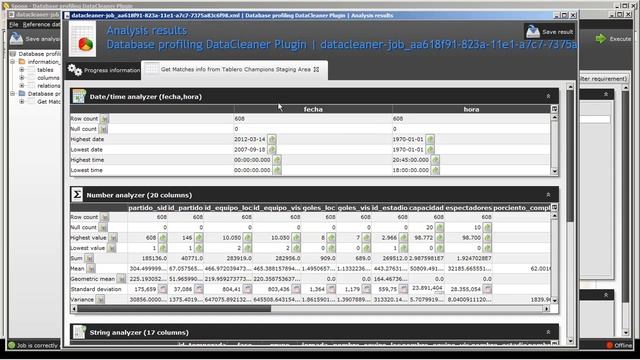Click chart icon beside Number analyzer Null count
This screenshot has height=360, width=640.
pyautogui.click(x=103, y=227)
